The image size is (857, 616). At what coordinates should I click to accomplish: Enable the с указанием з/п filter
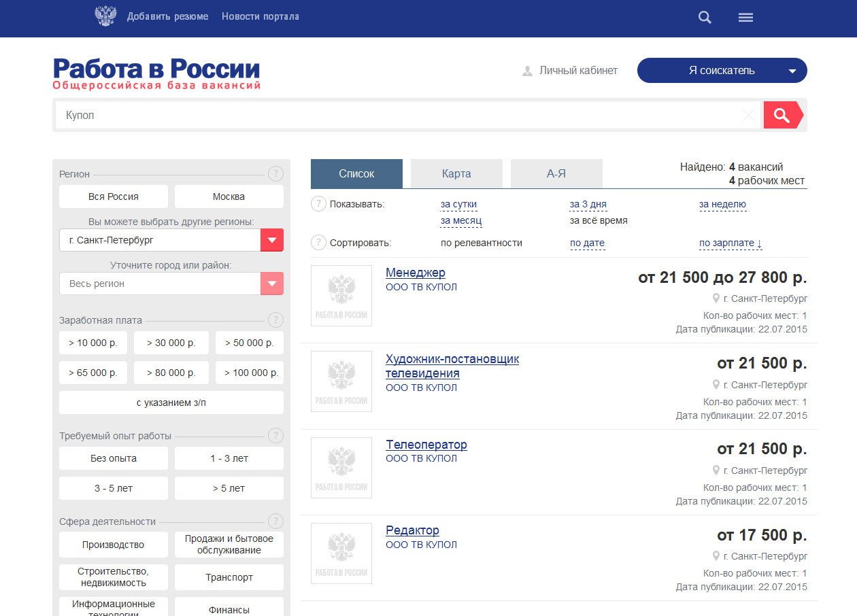tap(171, 403)
